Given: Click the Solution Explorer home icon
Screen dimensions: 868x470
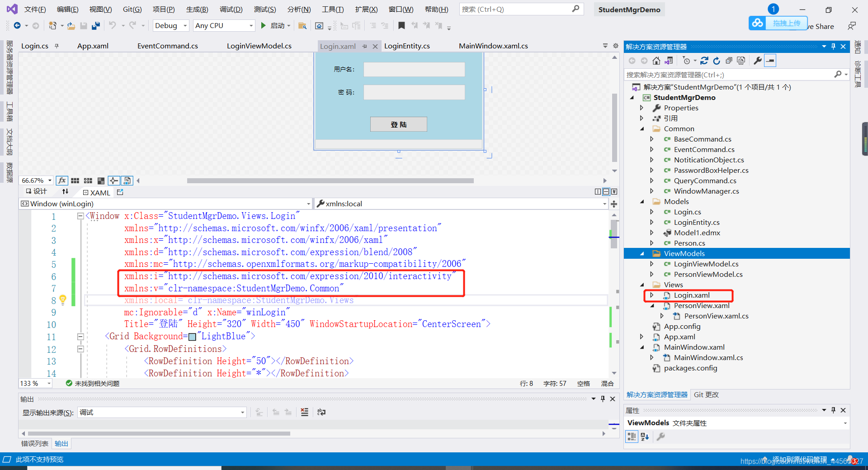Looking at the screenshot, I should [x=656, y=61].
